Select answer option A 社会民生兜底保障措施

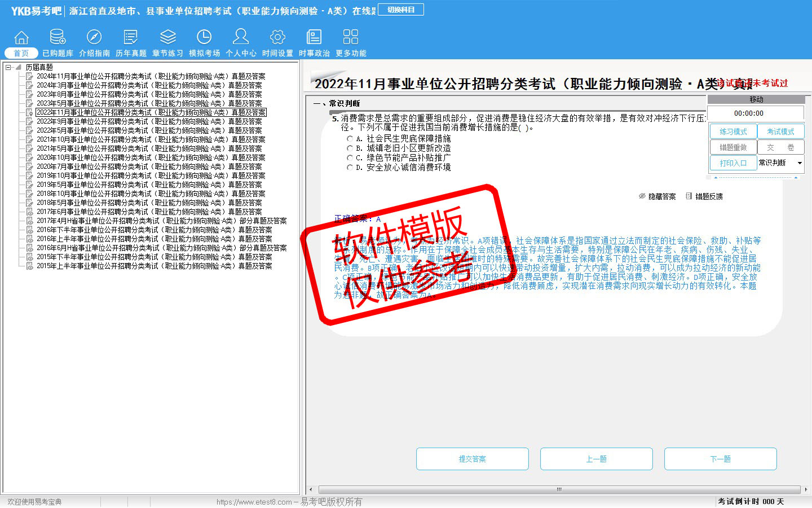pyautogui.click(x=350, y=139)
